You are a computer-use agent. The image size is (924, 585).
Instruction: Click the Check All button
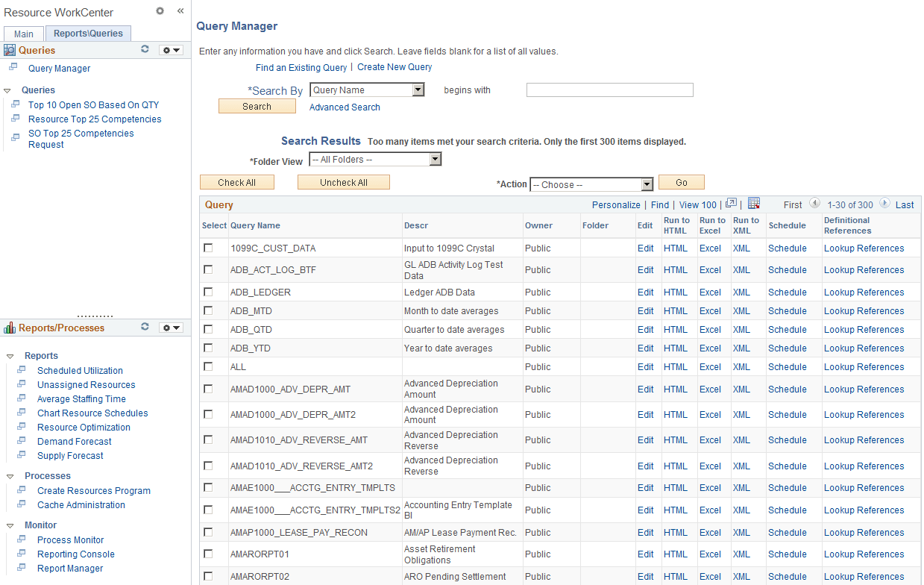236,181
